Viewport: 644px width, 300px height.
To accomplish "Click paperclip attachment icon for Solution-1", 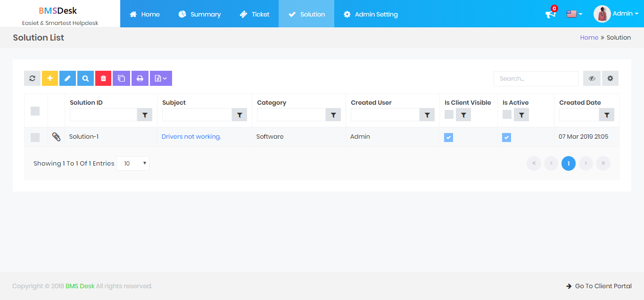I will [x=56, y=137].
